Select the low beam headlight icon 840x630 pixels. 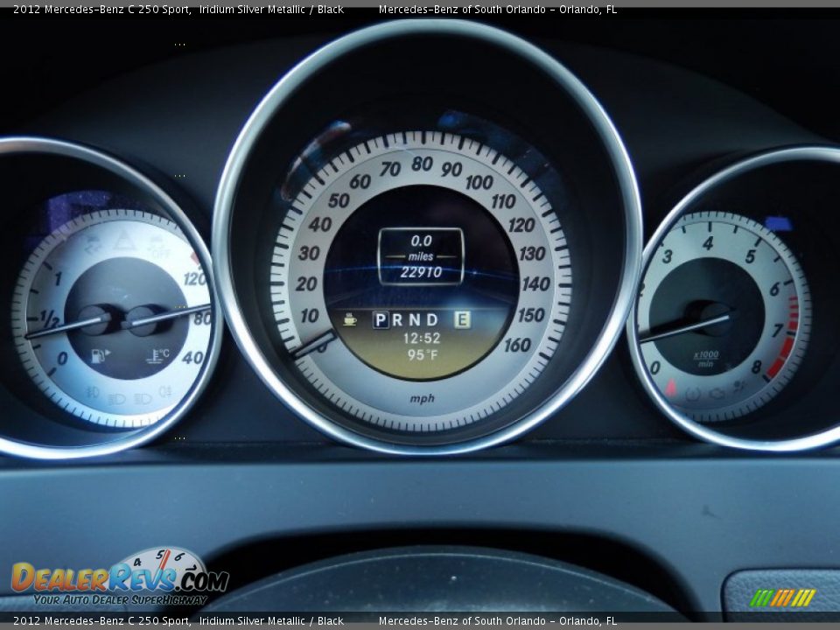pos(116,398)
